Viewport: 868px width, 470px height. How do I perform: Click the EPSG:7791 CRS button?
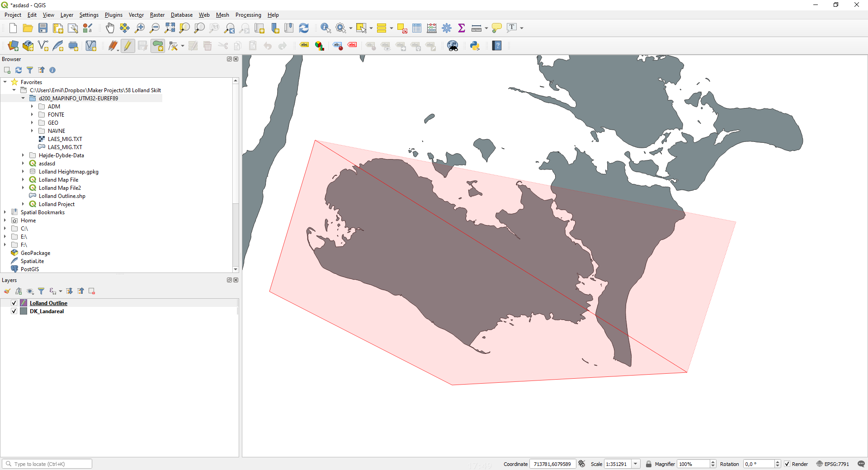point(833,464)
